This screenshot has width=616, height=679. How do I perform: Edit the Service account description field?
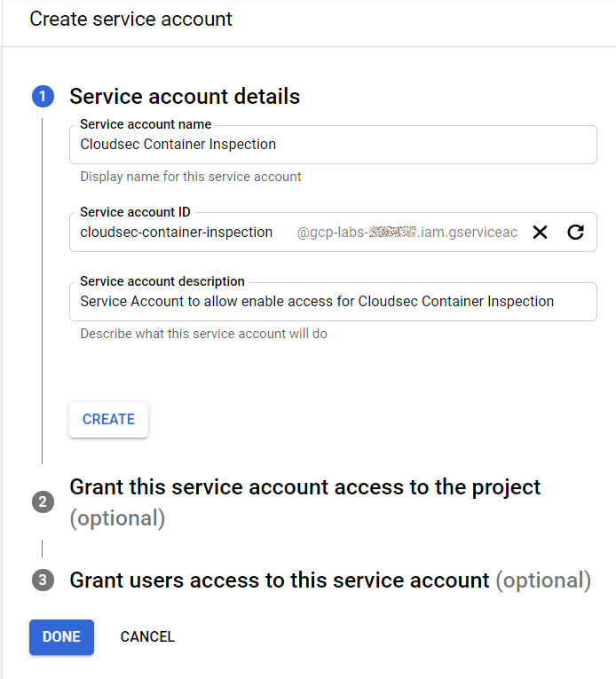click(x=332, y=302)
